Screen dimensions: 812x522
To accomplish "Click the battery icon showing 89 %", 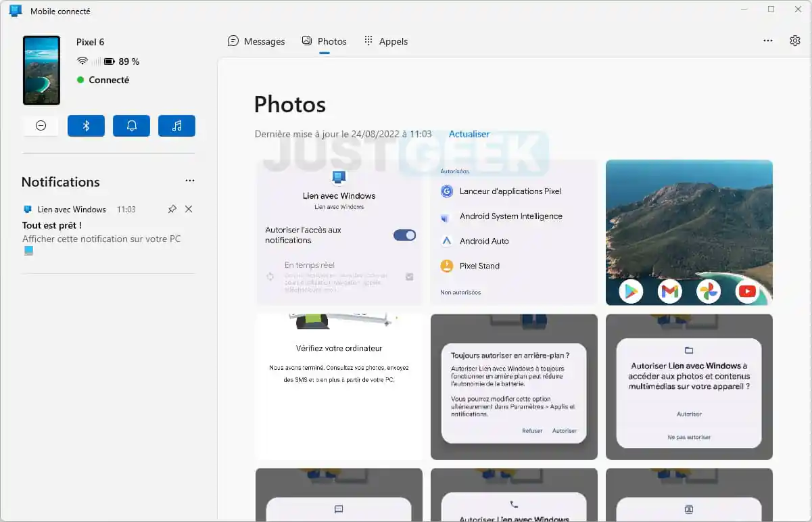I will (x=109, y=62).
